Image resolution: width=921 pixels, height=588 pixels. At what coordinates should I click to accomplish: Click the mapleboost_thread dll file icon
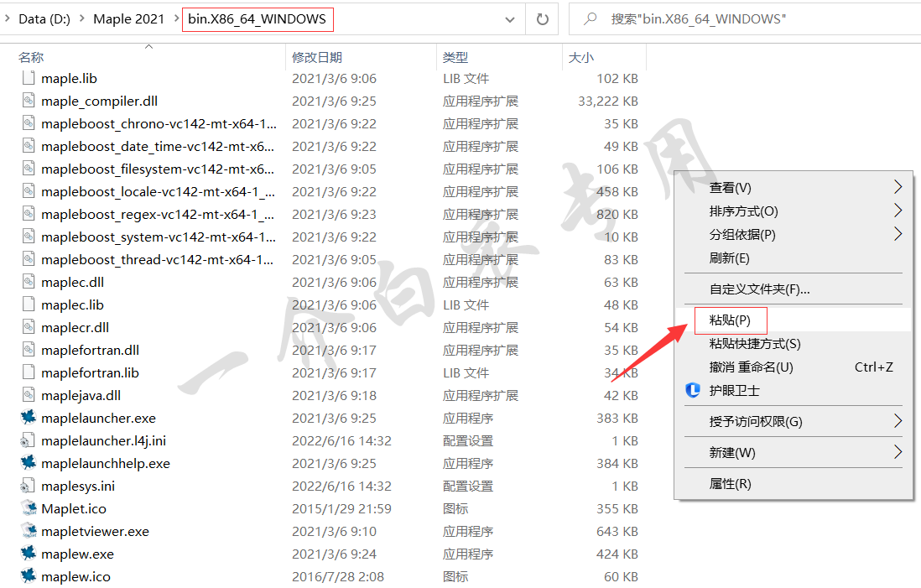click(29, 259)
